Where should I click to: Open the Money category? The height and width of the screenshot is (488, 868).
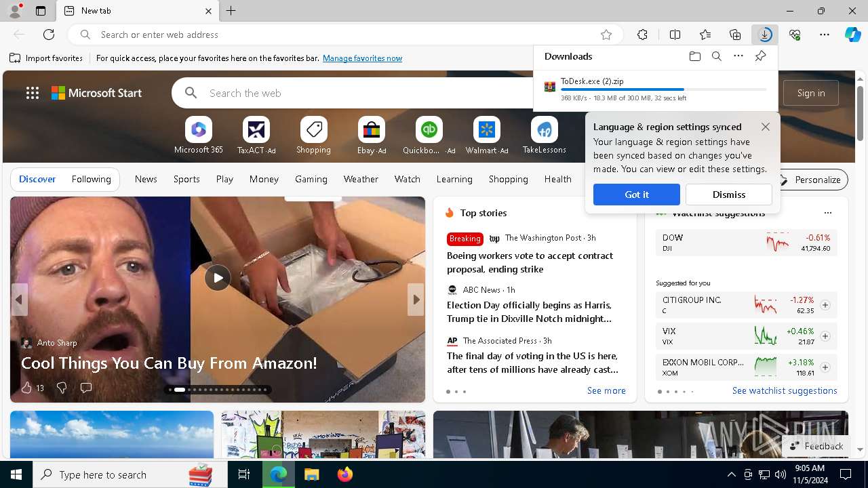(264, 179)
